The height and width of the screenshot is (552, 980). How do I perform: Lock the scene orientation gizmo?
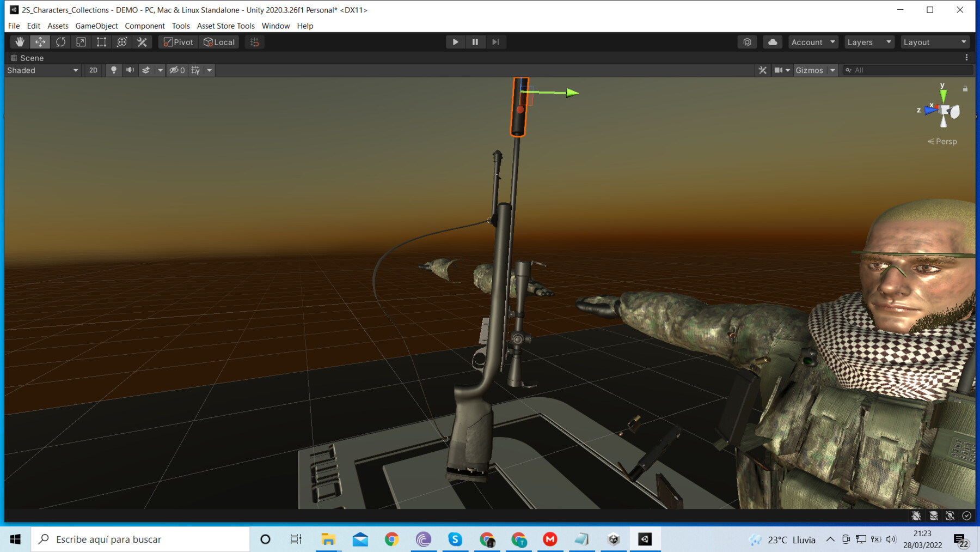click(x=965, y=88)
